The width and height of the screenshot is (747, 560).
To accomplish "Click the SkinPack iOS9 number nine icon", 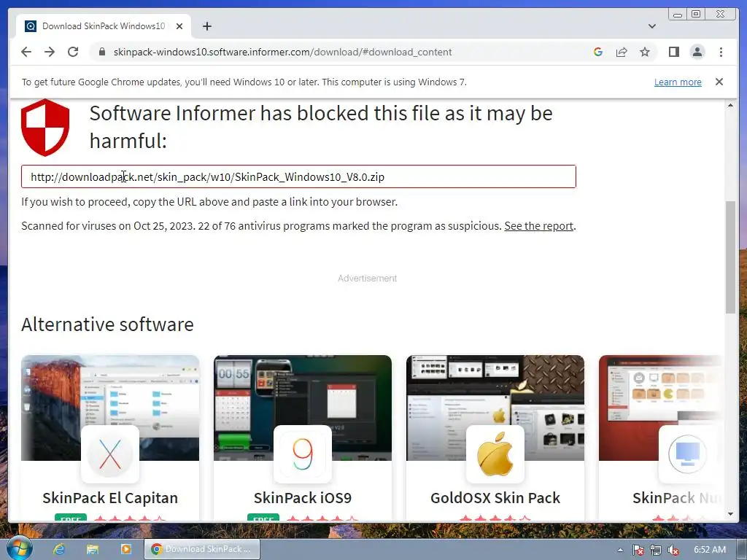I will [303, 454].
